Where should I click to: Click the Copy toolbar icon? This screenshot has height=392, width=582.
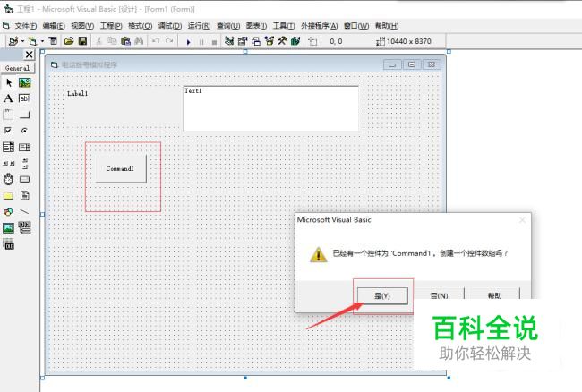[x=112, y=41]
